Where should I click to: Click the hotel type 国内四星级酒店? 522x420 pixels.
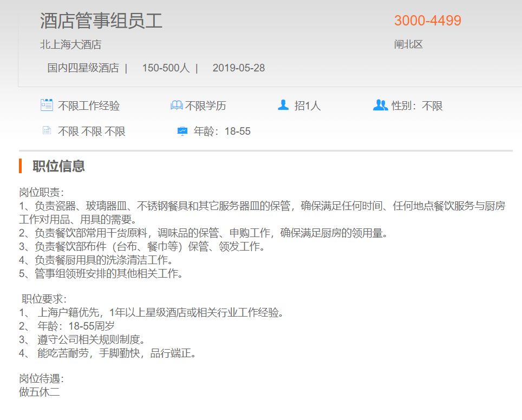coord(83,68)
